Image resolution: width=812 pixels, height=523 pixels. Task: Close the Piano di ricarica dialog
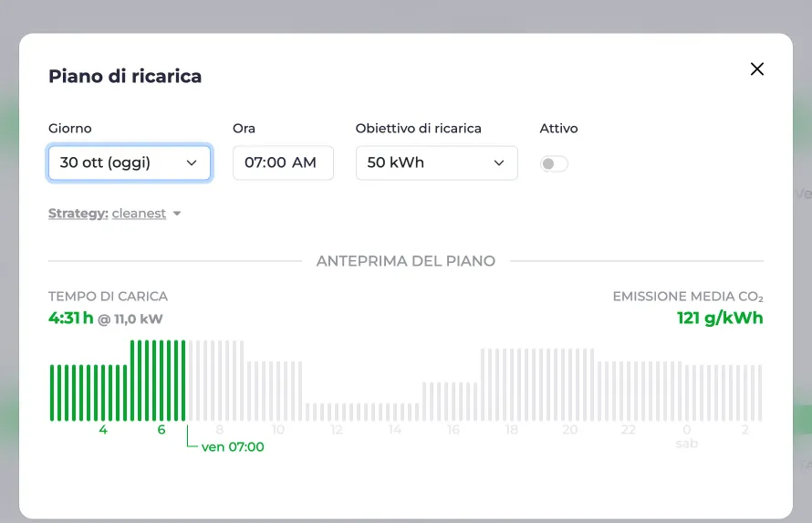[x=756, y=68]
